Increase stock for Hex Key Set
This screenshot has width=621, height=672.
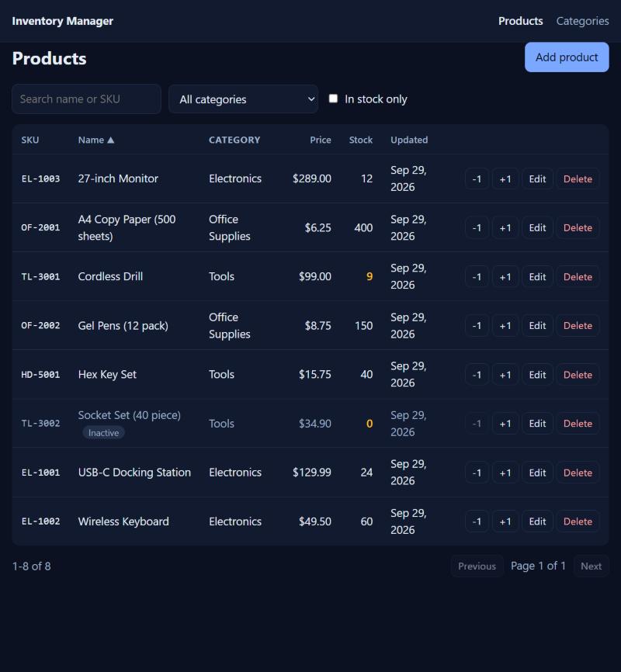point(505,375)
